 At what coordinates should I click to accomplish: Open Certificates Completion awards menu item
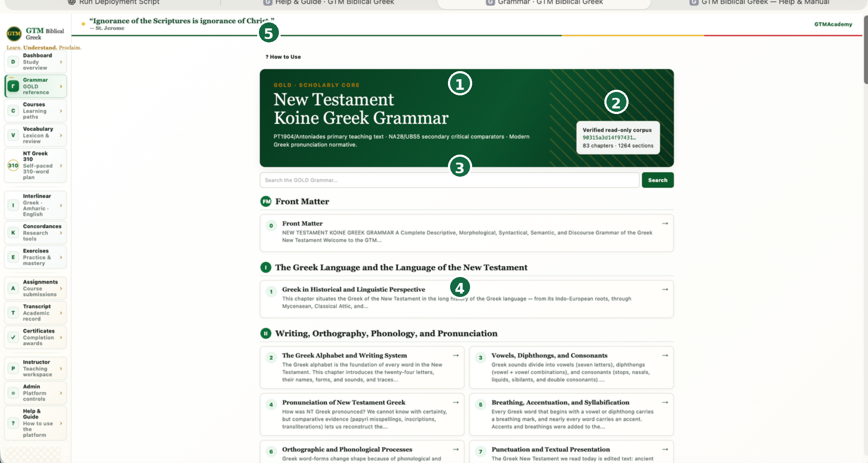35,337
